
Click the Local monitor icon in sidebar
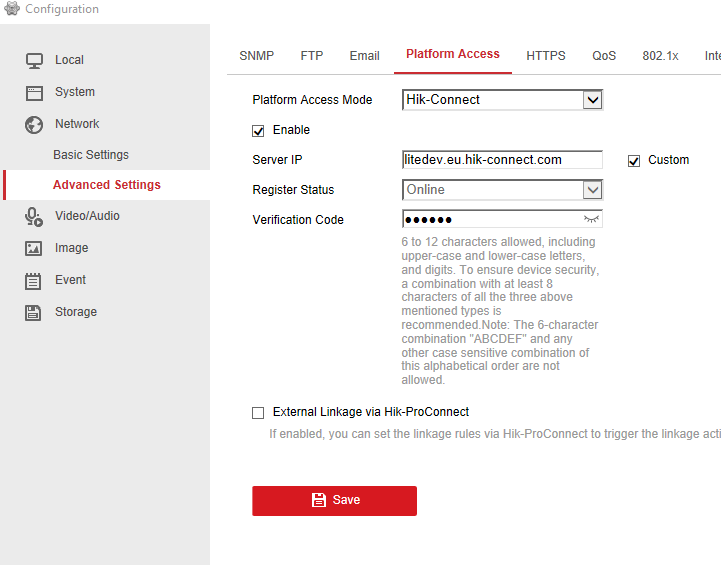pyautogui.click(x=34, y=60)
